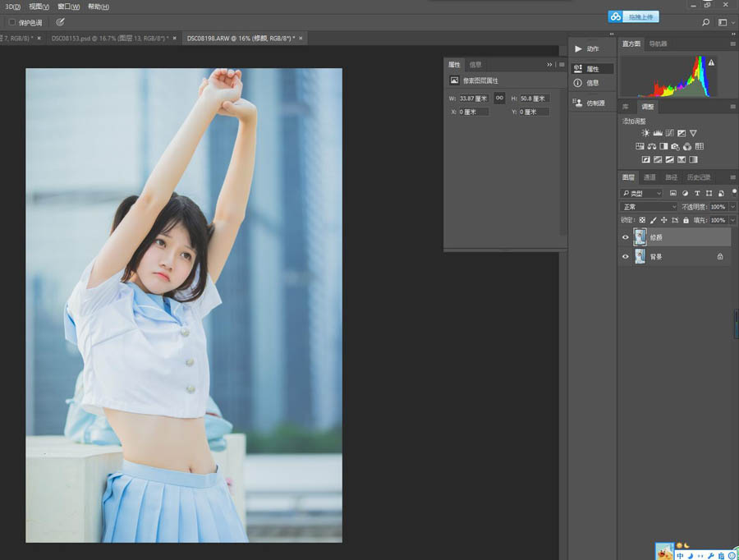Switch to the DSC08153.psd document tab
This screenshot has height=560, width=739.
click(x=110, y=39)
